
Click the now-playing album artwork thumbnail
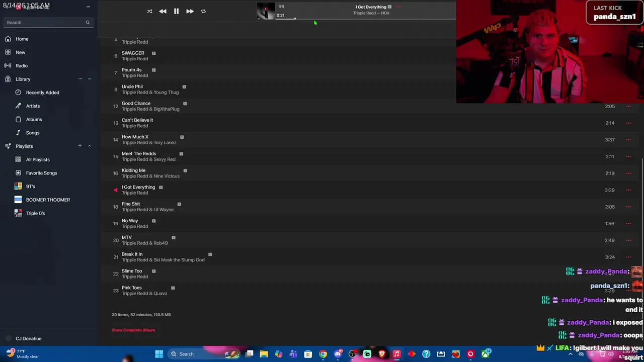(x=266, y=11)
